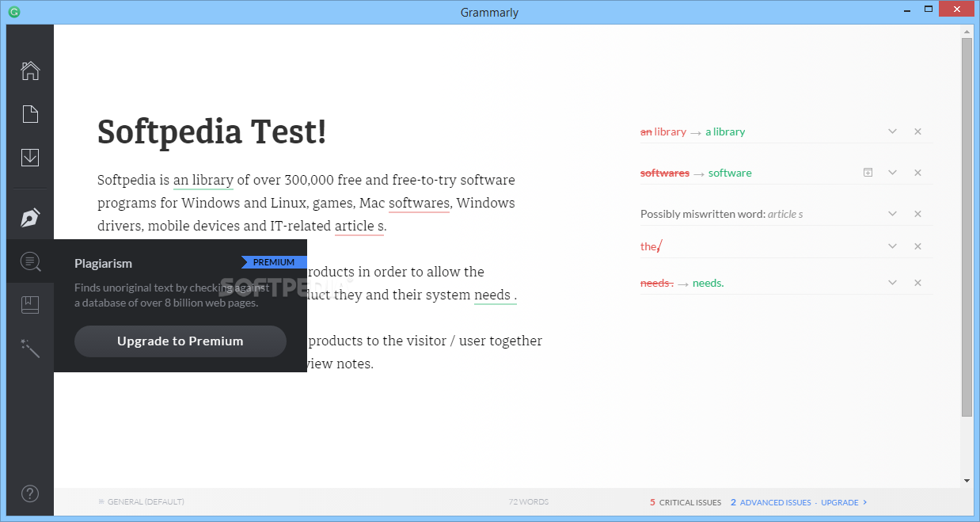Click the magic wand sidebar icon
This screenshot has width=980, height=522.
pyautogui.click(x=30, y=348)
